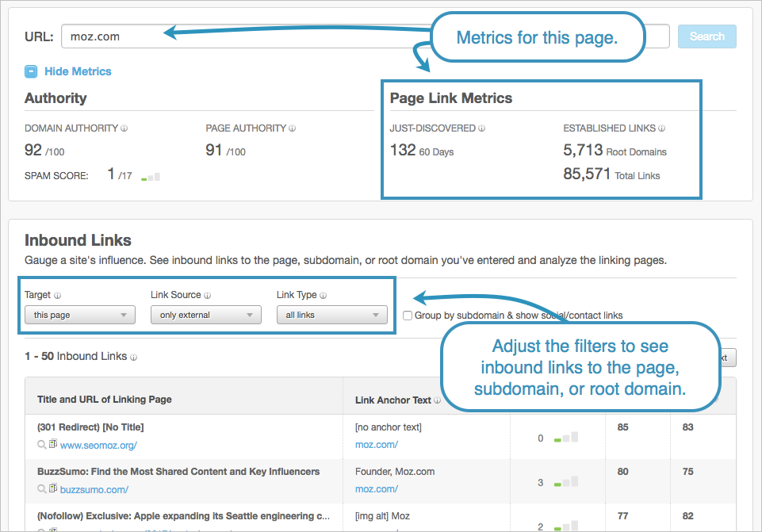Click the Link Anchor Text column header
762x532 pixels.
(393, 400)
